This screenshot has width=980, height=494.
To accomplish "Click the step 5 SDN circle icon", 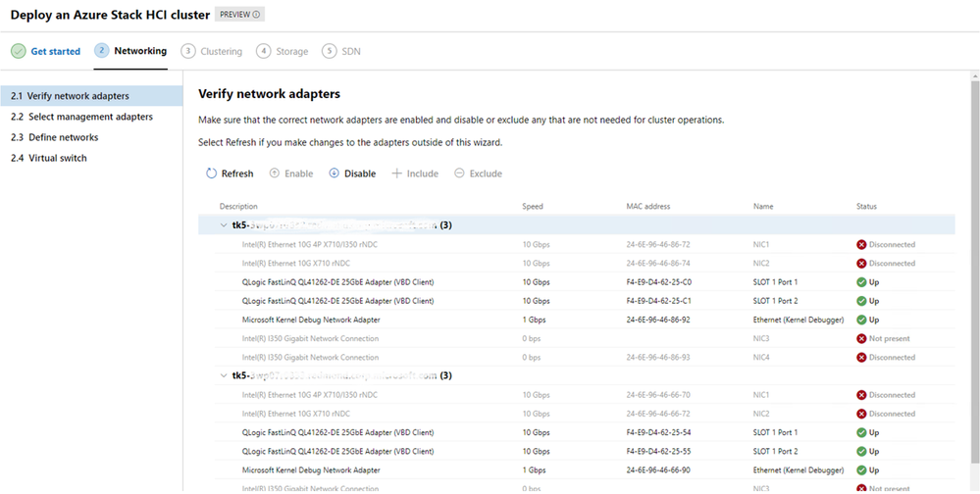I will click(x=330, y=51).
